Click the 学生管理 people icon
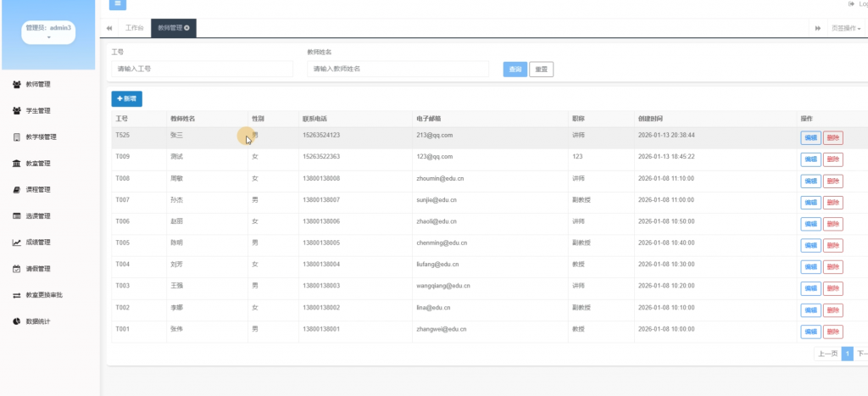The image size is (868, 396). (17, 111)
